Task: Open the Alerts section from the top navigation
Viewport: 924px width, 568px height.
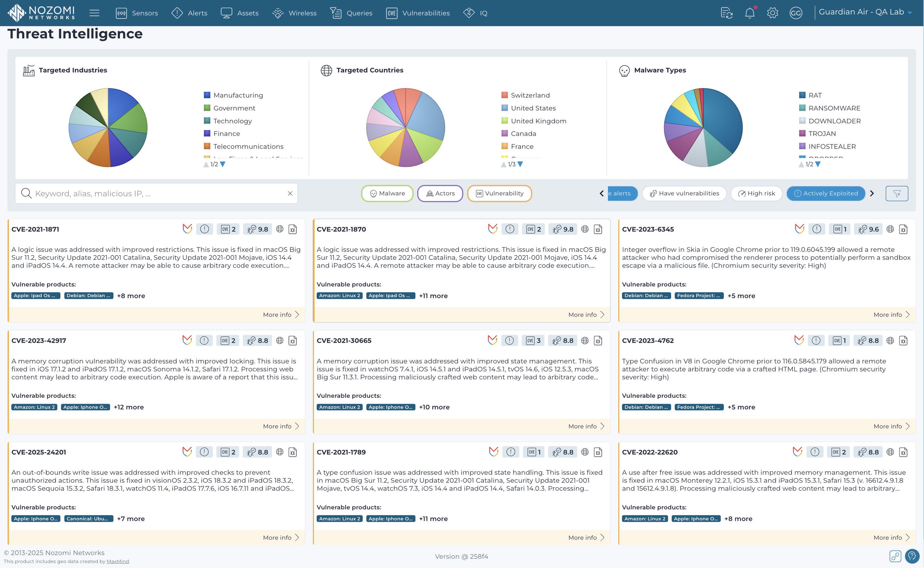Action: coord(190,13)
